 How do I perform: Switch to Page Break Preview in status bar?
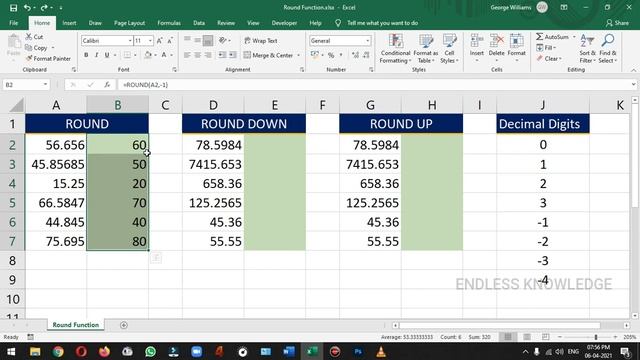pos(546,337)
